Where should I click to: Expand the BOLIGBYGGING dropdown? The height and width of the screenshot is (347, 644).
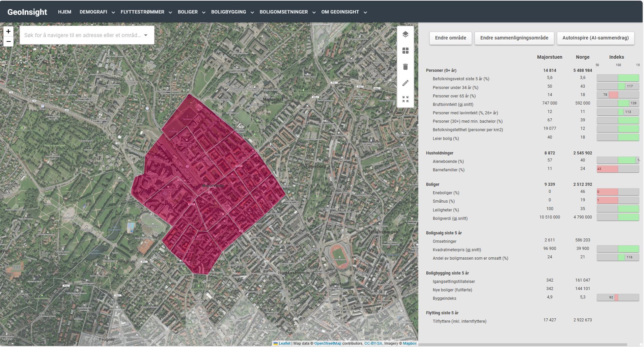tap(252, 12)
